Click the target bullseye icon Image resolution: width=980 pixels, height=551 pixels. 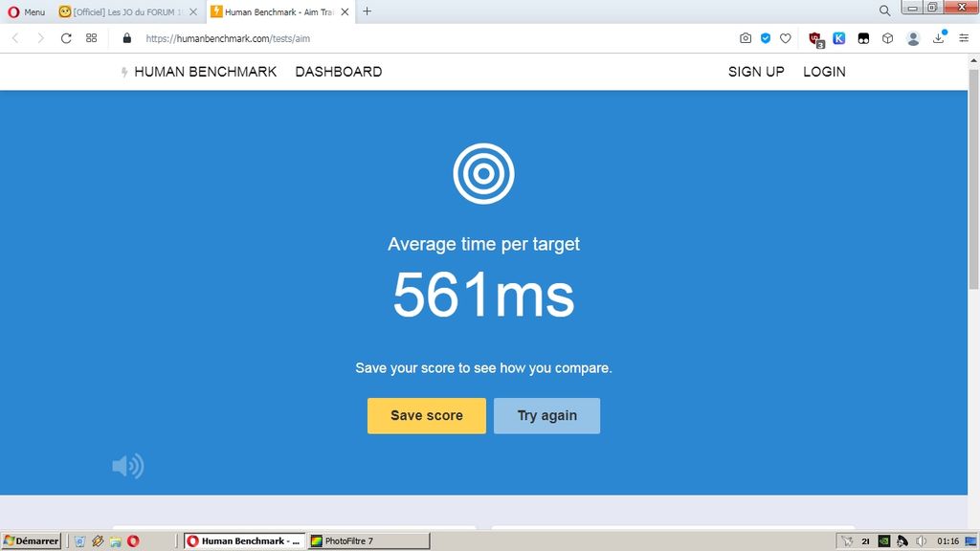coord(483,174)
